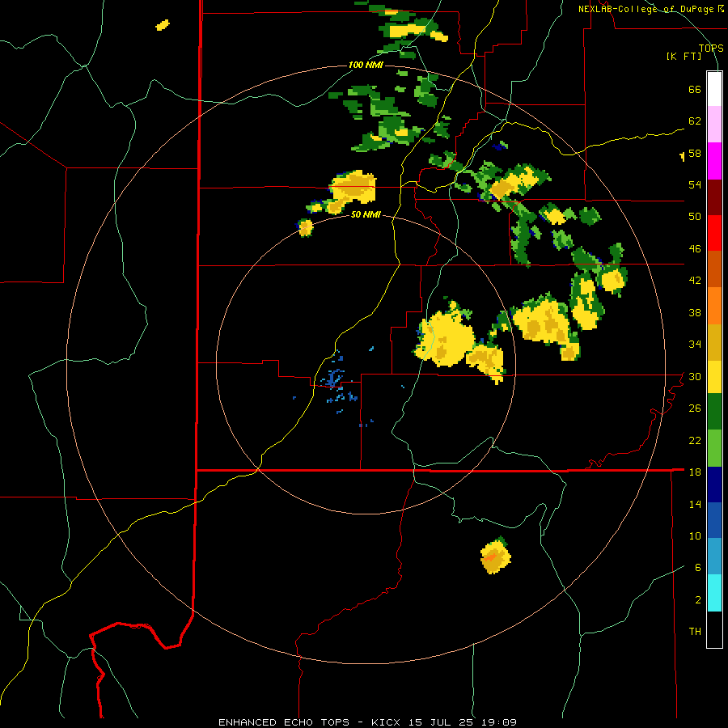The width and height of the screenshot is (728, 728).
Task: Click the gold 34 K FT legend swatch
Action: coord(714,342)
